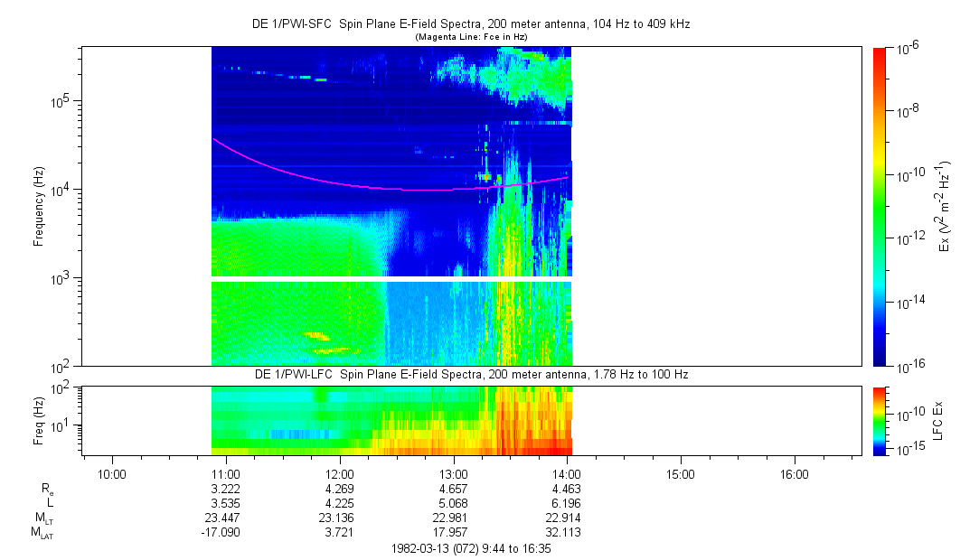
Task: Click the main Ex spectrogram colorbar
Action: (880, 206)
